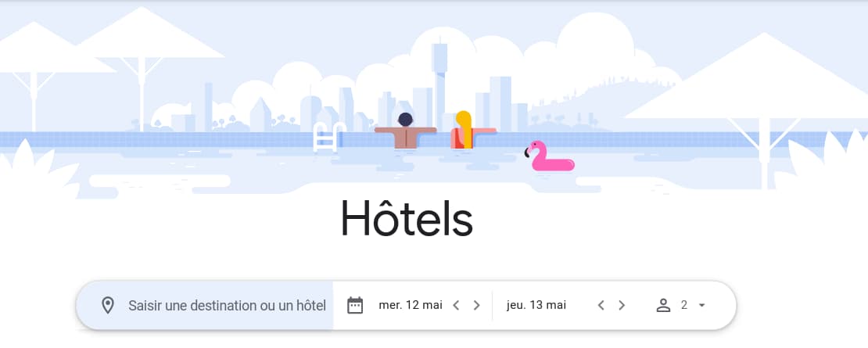Move check-out date one day earlier

601,306
